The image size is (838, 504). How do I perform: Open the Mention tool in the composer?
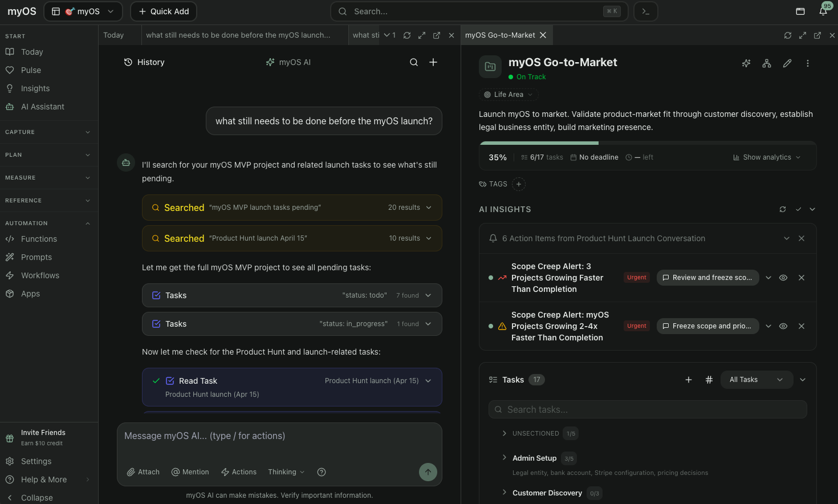(190, 472)
